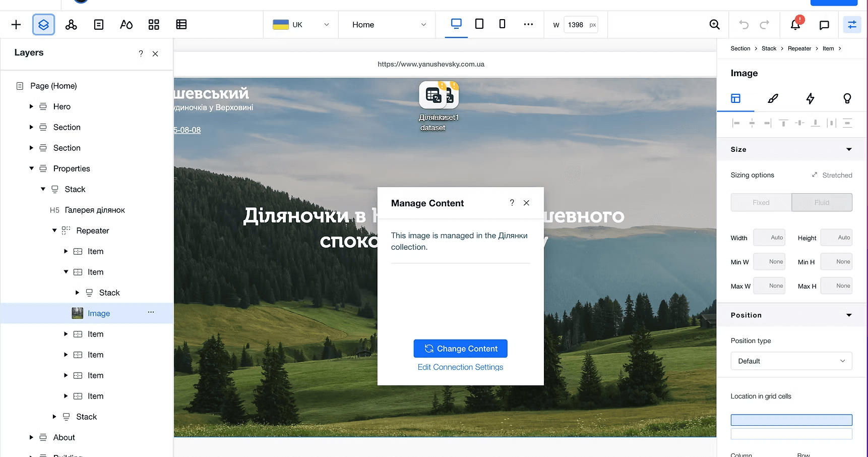Viewport: 868px width, 457px height.
Task: Open Position type Default dropdown
Action: point(791,361)
